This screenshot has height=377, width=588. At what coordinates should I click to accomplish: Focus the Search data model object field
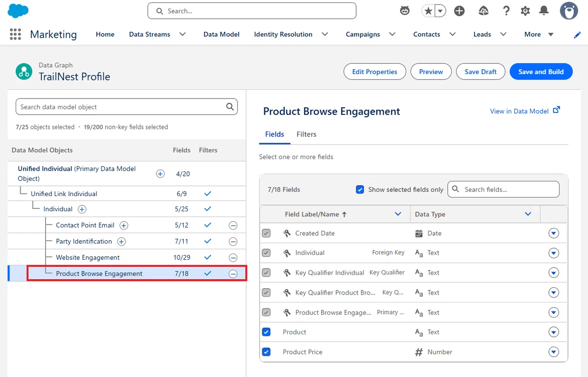(126, 107)
